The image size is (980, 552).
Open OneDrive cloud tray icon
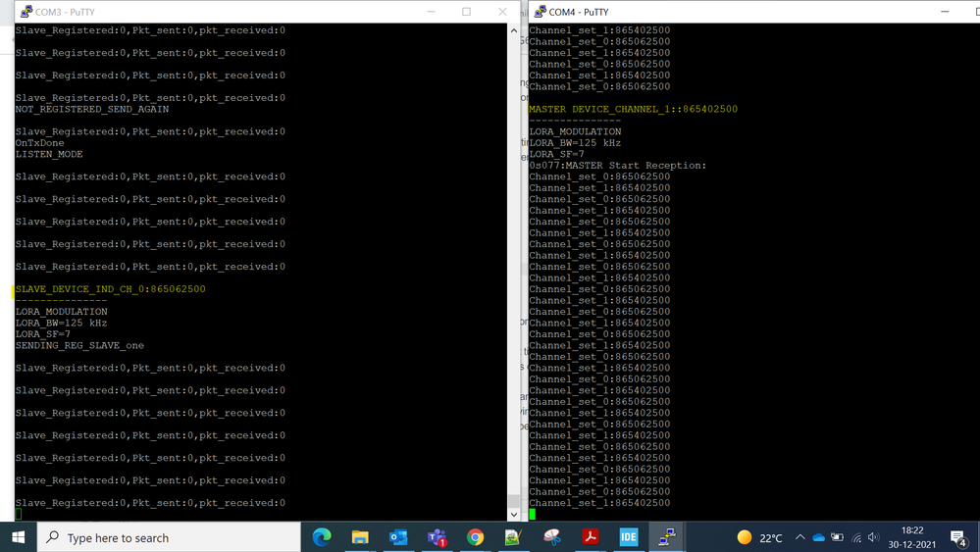pyautogui.click(x=819, y=537)
